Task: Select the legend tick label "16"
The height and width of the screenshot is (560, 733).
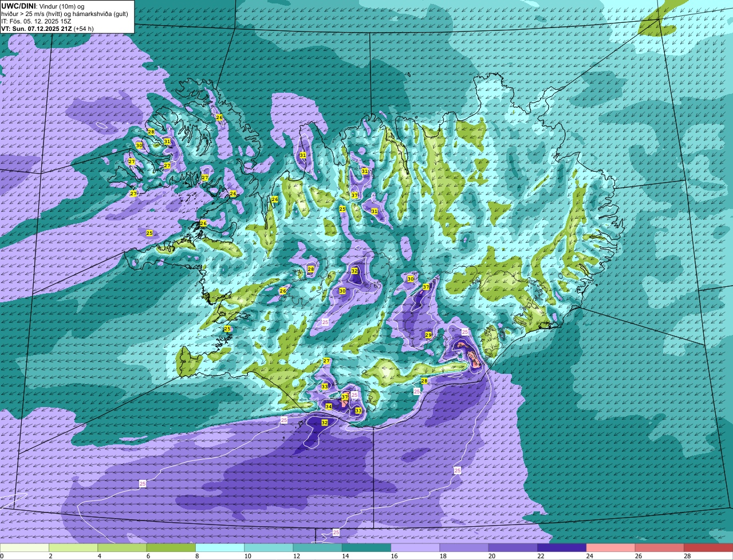Action: (x=394, y=556)
